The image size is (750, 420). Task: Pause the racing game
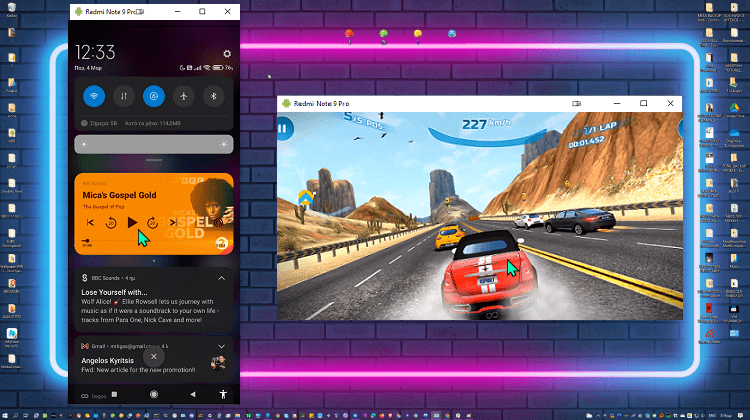coord(283,128)
